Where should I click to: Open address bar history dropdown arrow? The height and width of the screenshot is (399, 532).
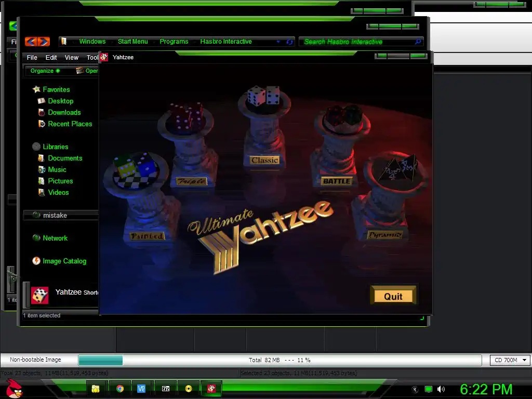coord(278,42)
